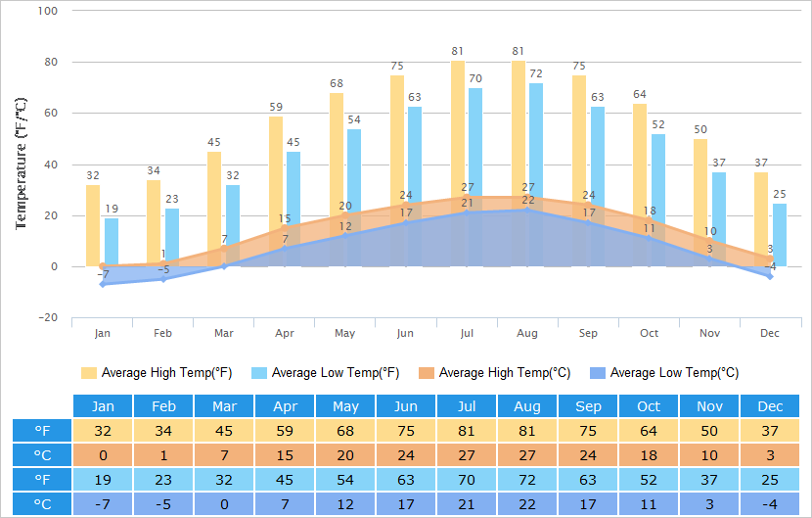The image size is (812, 518).
Task: Click the Feb table column header
Action: click(x=163, y=406)
